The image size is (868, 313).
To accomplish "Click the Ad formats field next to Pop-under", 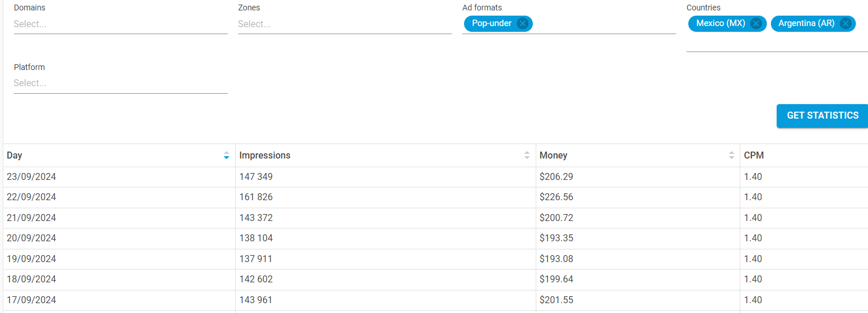I will tap(604, 24).
